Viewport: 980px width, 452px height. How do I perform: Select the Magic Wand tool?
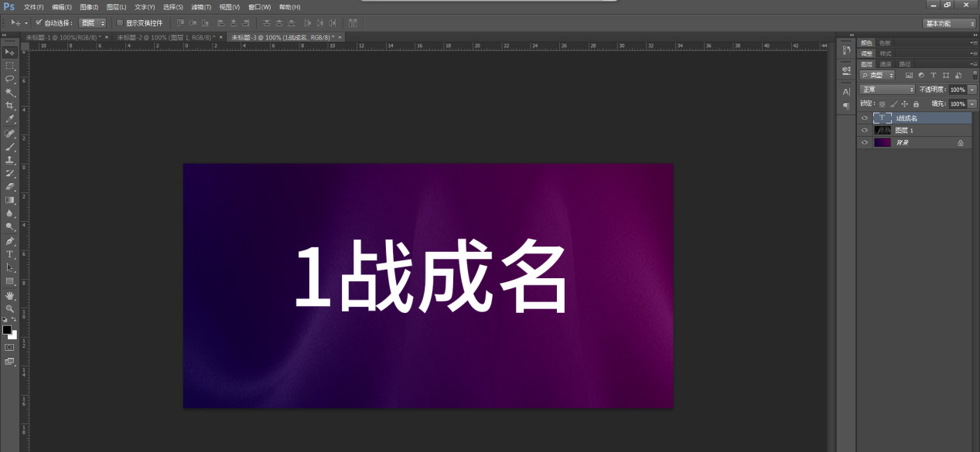tap(10, 92)
